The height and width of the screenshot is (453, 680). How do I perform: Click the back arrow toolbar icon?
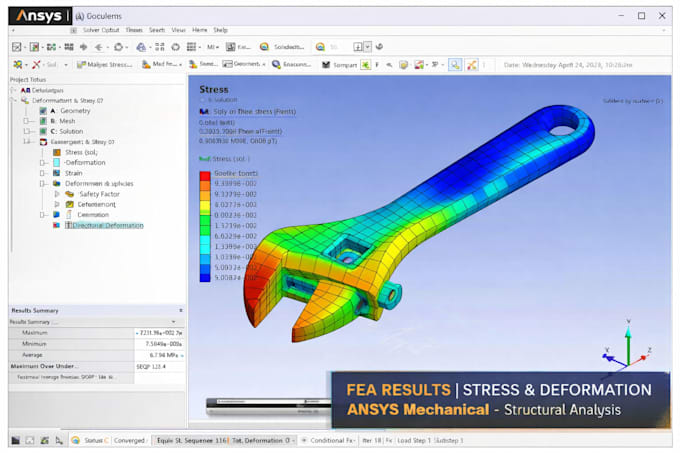(x=99, y=47)
